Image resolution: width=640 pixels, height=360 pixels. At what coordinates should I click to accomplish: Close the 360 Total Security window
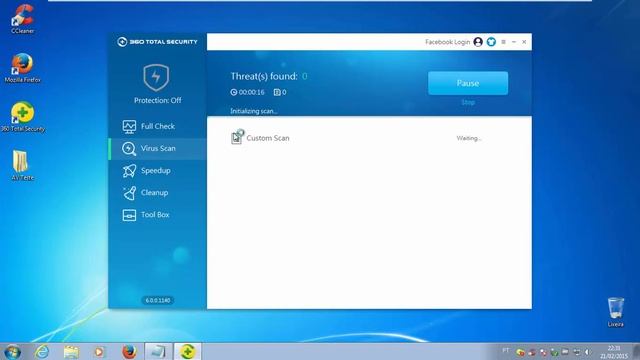(524, 42)
